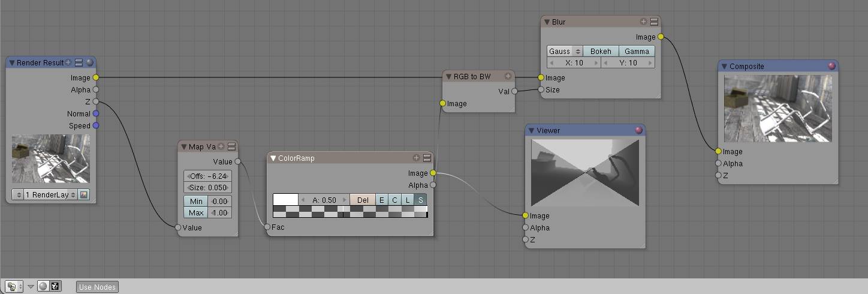Click ColorRamp Alpha output socket
Image resolution: width=868 pixels, height=294 pixels.
(x=433, y=185)
